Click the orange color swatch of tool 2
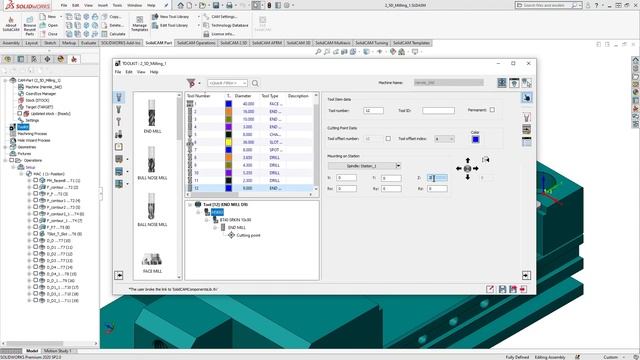This screenshot has width=640, height=360. click(229, 111)
